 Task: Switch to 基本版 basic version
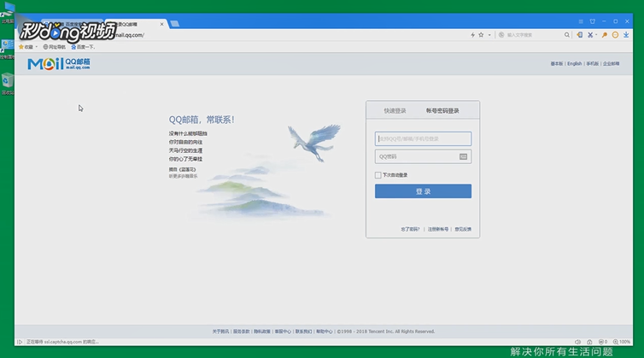tap(557, 64)
